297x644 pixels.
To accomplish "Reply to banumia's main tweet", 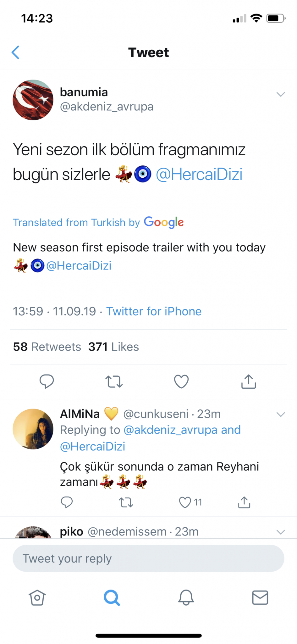I will tap(47, 381).
